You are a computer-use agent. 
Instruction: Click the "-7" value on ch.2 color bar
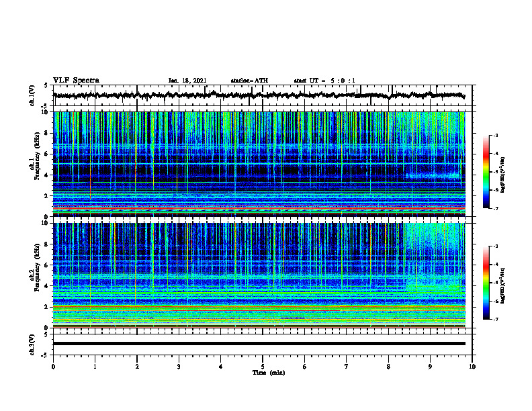(x=496, y=319)
